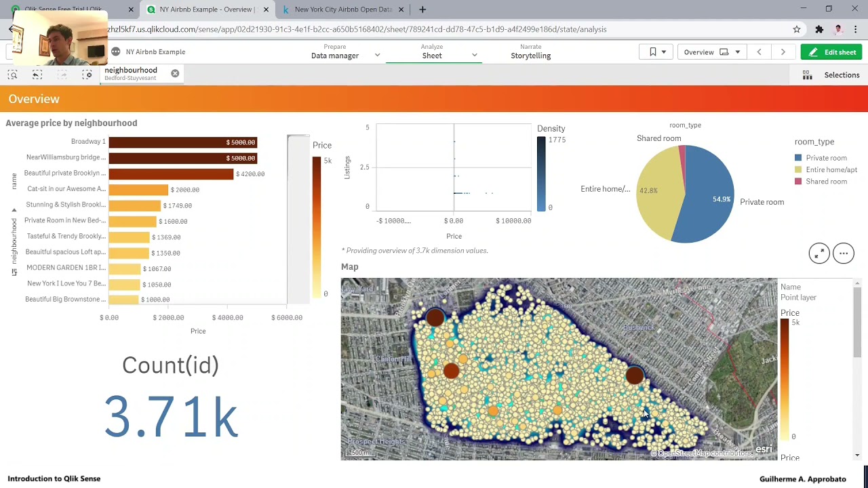Open the smart search tool

[13, 75]
